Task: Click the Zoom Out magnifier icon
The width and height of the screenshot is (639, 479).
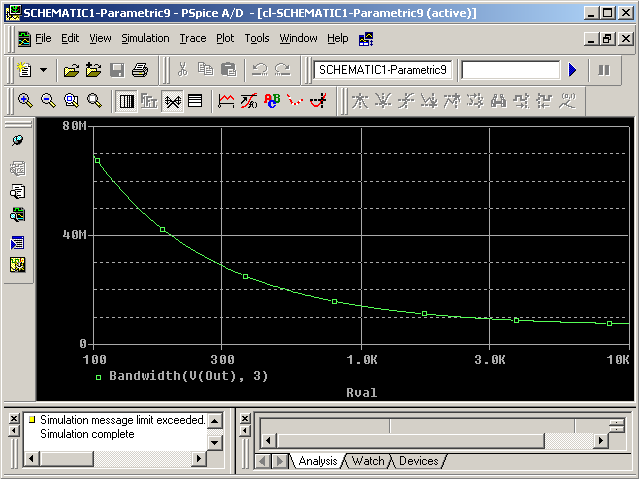Action: coord(48,101)
